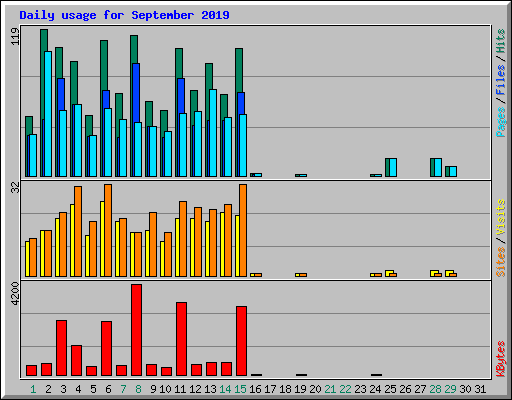The height and width of the screenshot is (400, 512).
Task: Click day label '25' on the x-axis
Action: tap(390, 389)
